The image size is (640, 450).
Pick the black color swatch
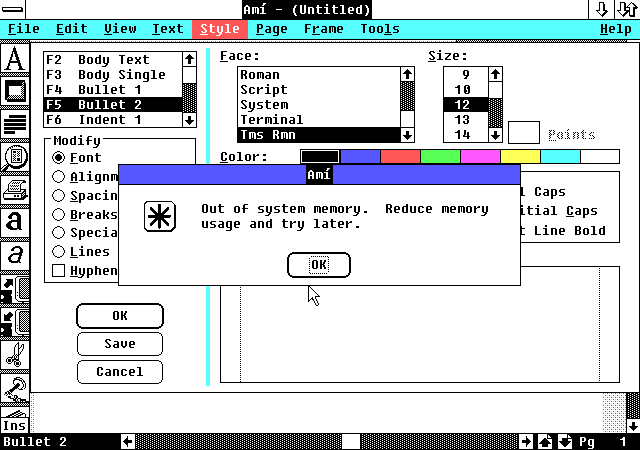[320, 156]
